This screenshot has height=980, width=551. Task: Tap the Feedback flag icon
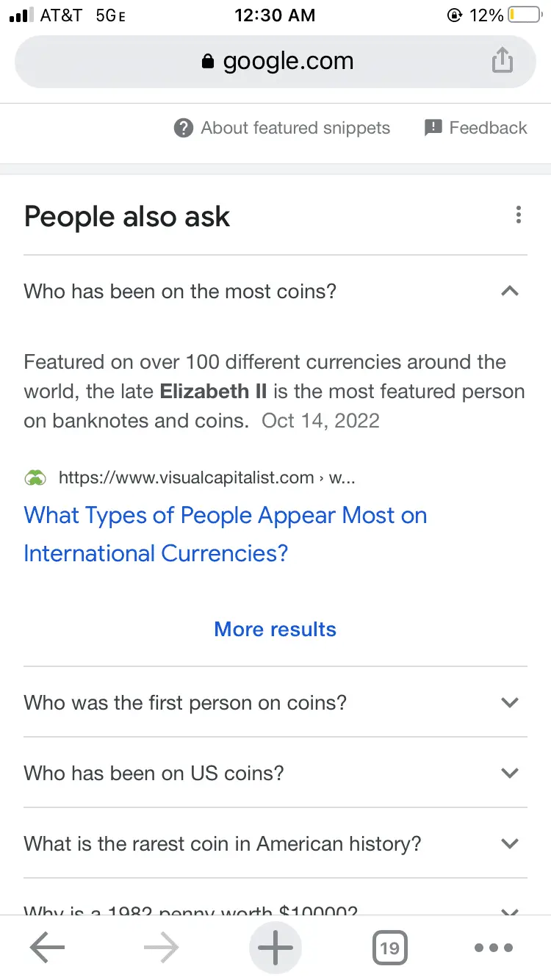[433, 128]
